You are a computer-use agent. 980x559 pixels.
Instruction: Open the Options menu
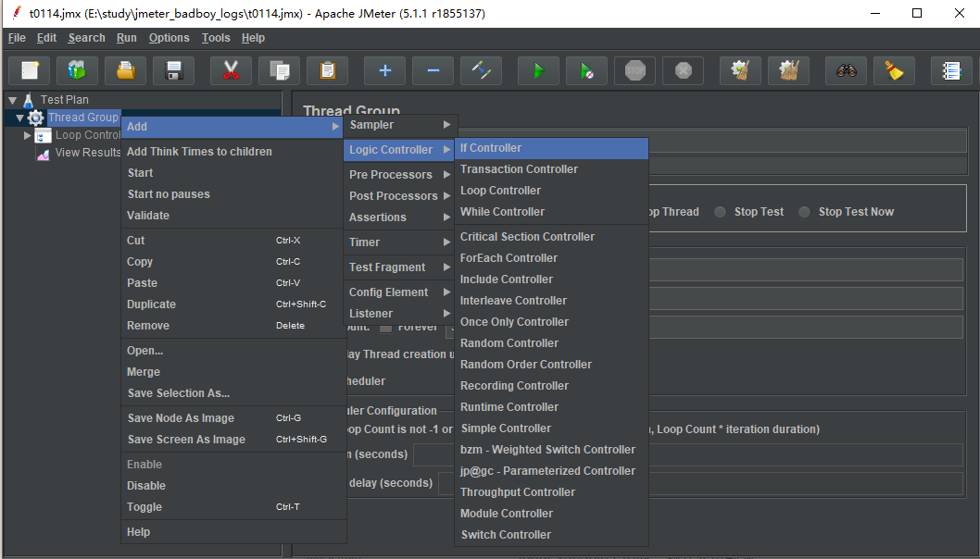169,38
